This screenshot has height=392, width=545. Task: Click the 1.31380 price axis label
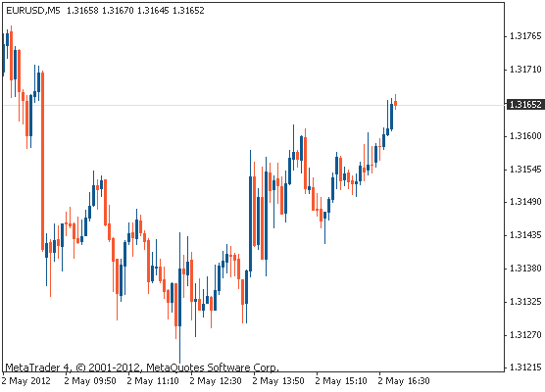tap(525, 268)
